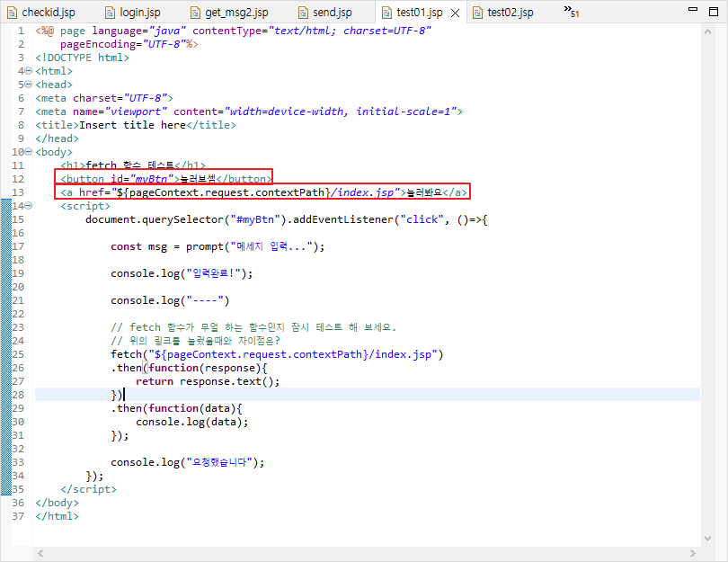Click the closing </body> tag
The height and width of the screenshot is (562, 728).
coord(58,503)
